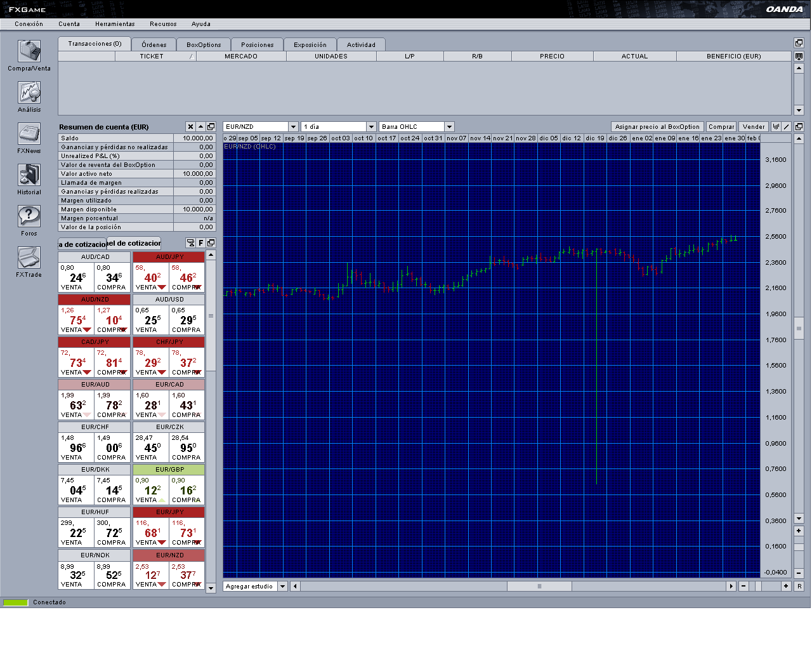Image resolution: width=812 pixels, height=650 pixels.
Task: Open the Herramientas menu
Action: 115,24
